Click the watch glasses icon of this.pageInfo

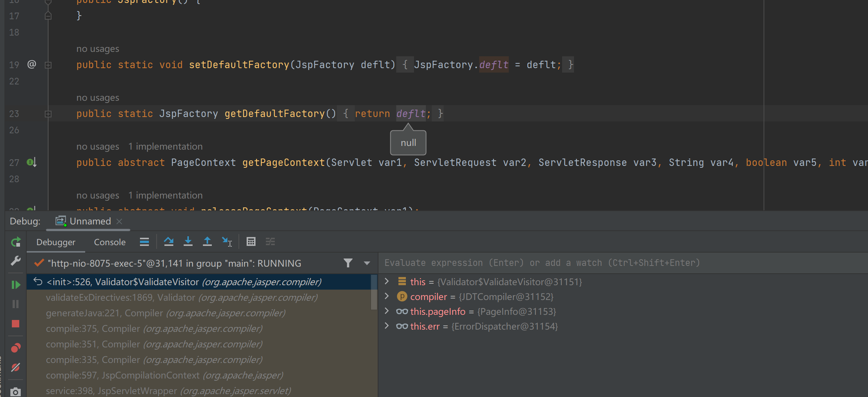pyautogui.click(x=402, y=311)
